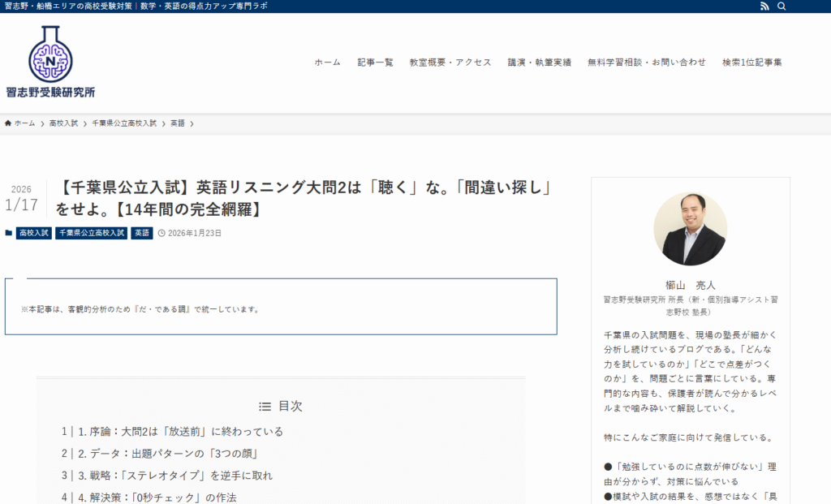
Task: Follow 千葉県公立高校入試 breadcrumb link
Action: [x=124, y=123]
